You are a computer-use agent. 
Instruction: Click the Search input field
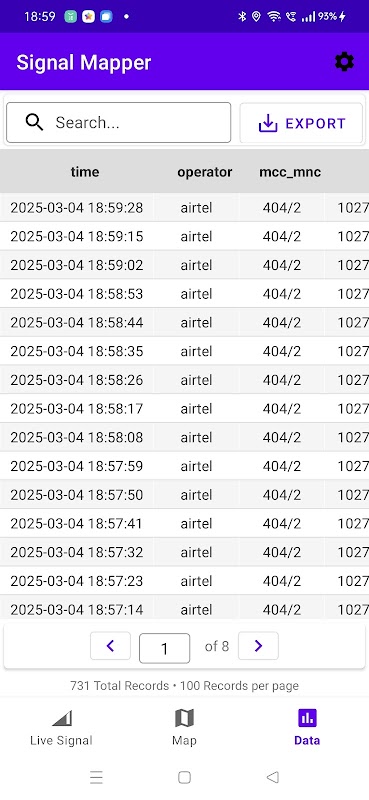coord(118,122)
